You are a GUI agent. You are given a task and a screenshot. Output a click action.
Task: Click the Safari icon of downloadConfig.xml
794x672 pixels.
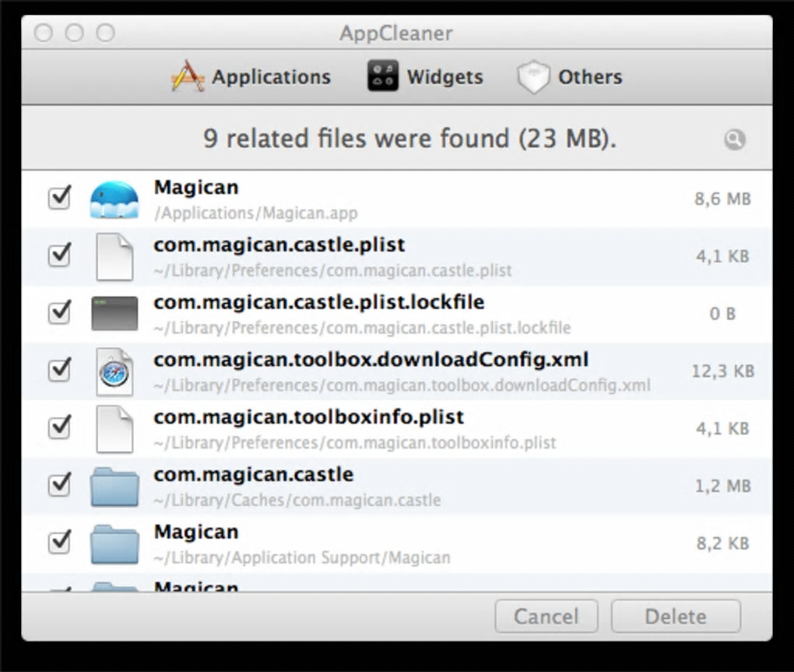114,372
